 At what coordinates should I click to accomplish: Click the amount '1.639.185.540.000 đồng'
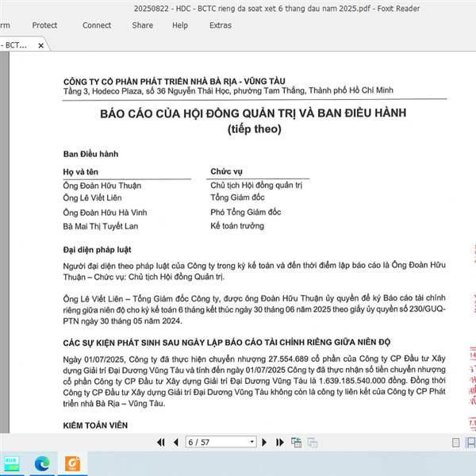click(x=363, y=381)
